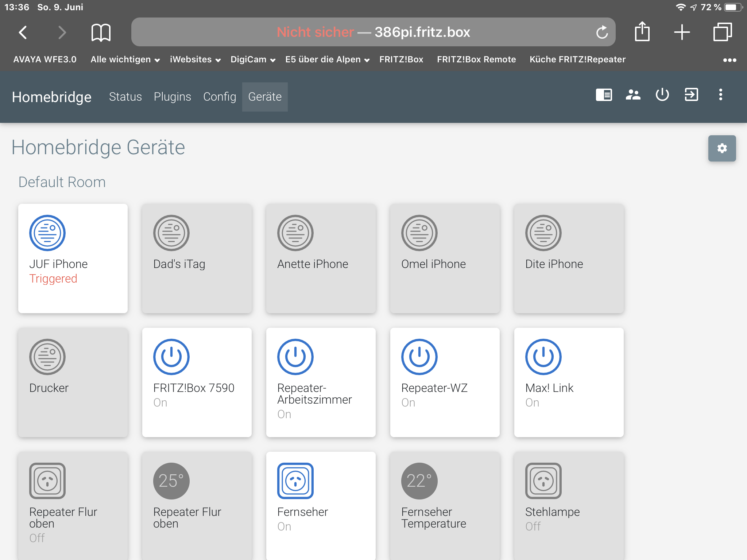
Task: Open Safari bookmarks book icon
Action: (101, 32)
